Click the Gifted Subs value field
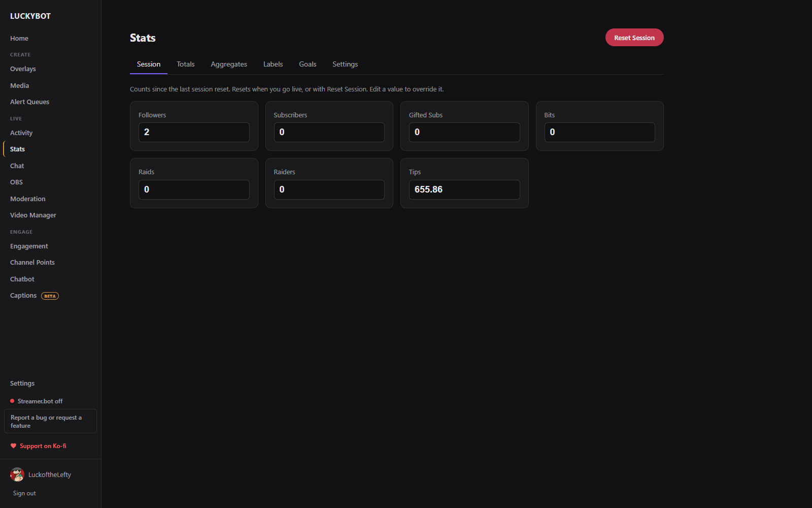This screenshot has width=812, height=508. (464, 132)
